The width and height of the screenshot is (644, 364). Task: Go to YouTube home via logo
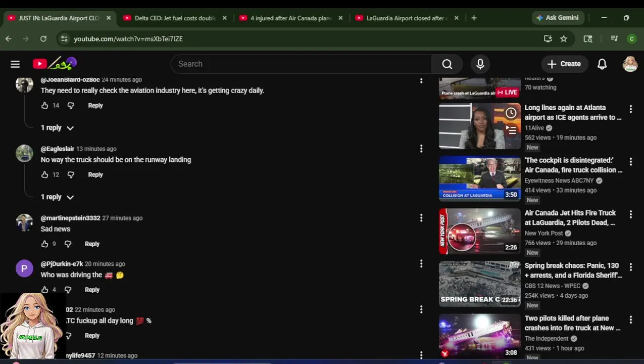pyautogui.click(x=55, y=64)
